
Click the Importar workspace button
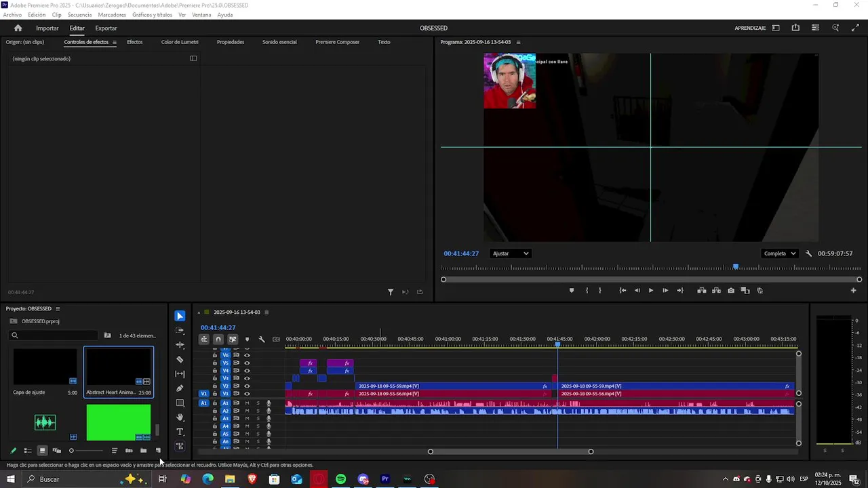(47, 28)
